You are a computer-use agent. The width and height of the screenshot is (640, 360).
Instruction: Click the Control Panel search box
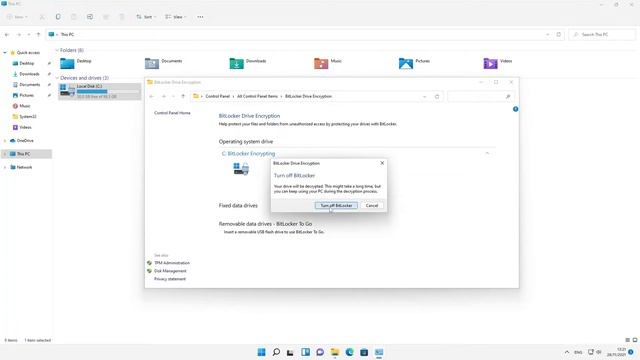click(480, 96)
